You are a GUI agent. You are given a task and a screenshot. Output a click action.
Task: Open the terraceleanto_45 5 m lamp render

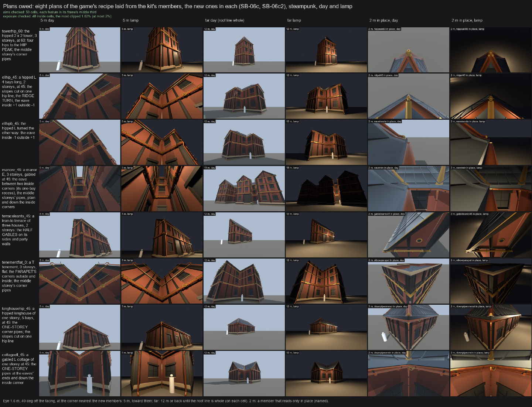coord(162,235)
